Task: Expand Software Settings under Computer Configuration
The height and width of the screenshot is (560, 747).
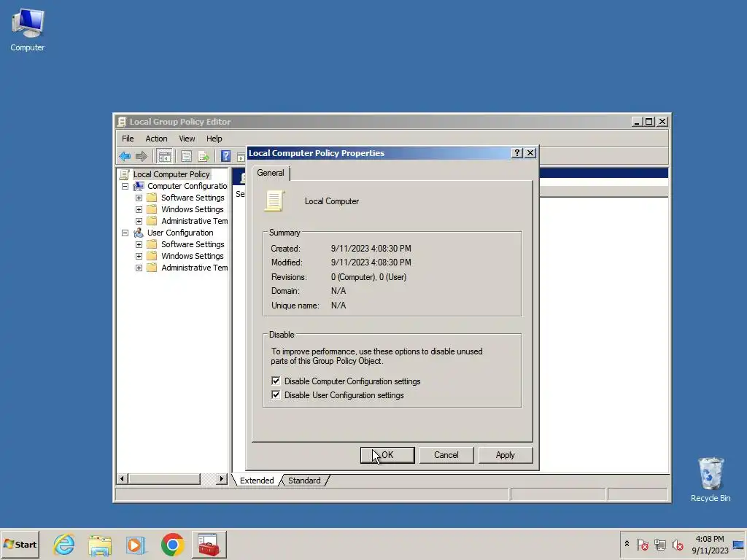Action: click(139, 198)
